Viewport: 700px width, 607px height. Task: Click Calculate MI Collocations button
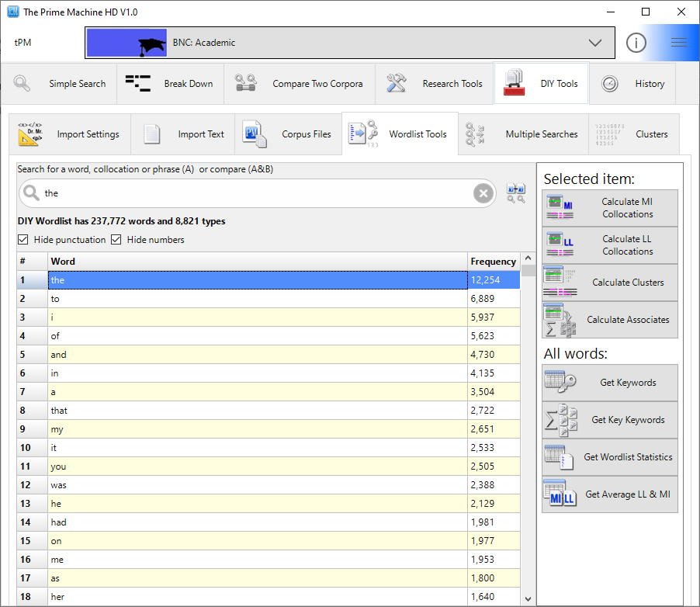pos(610,208)
